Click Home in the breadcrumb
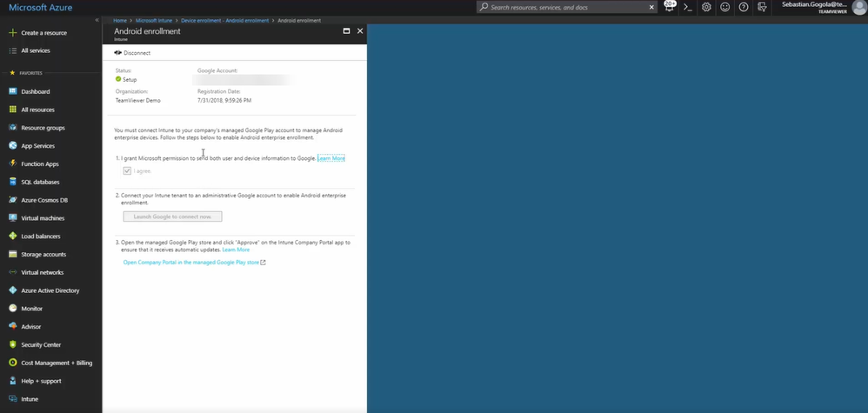 [x=120, y=21]
